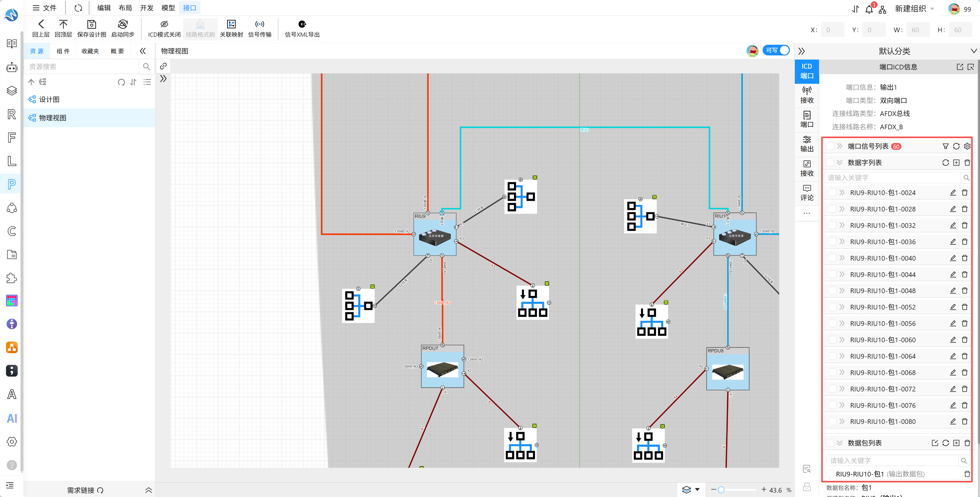
Task: Collapse the 数据包列表 section
Action: [x=840, y=443]
